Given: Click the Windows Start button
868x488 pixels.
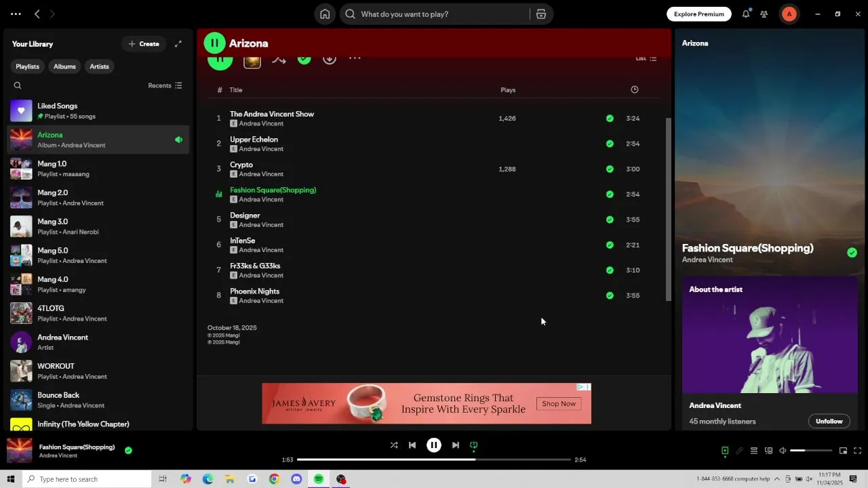Looking at the screenshot, I should 11,479.
